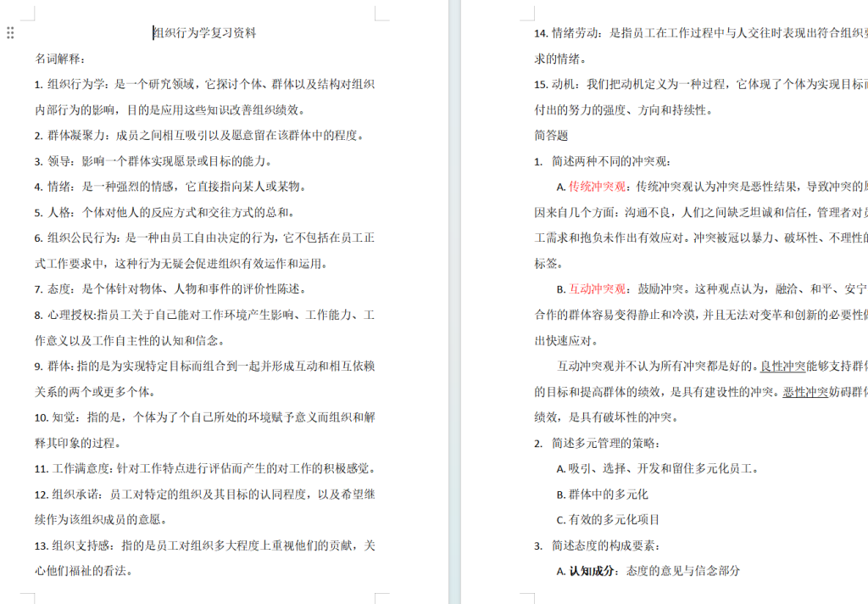Click the bold text 认知成分
Screen dimensions: 868x604
click(592, 571)
